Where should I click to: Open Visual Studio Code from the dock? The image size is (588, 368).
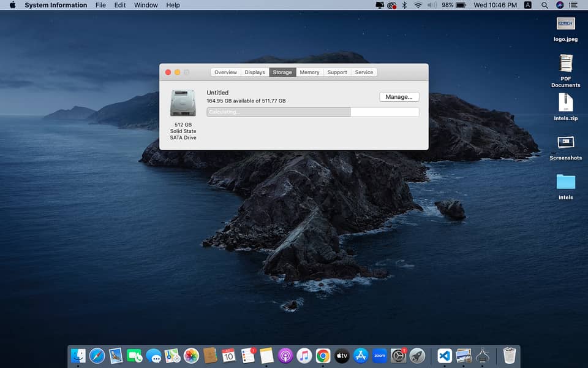click(445, 355)
